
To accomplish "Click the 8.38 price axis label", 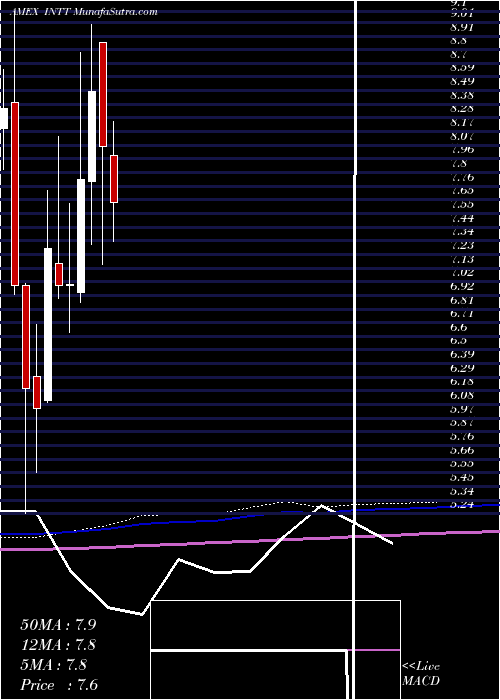I will click(x=462, y=95).
